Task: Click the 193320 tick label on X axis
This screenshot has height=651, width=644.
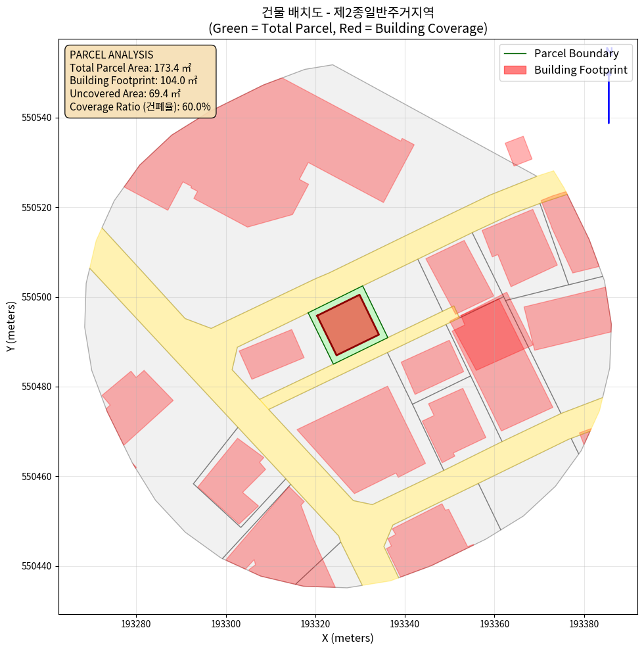Action: point(315,622)
